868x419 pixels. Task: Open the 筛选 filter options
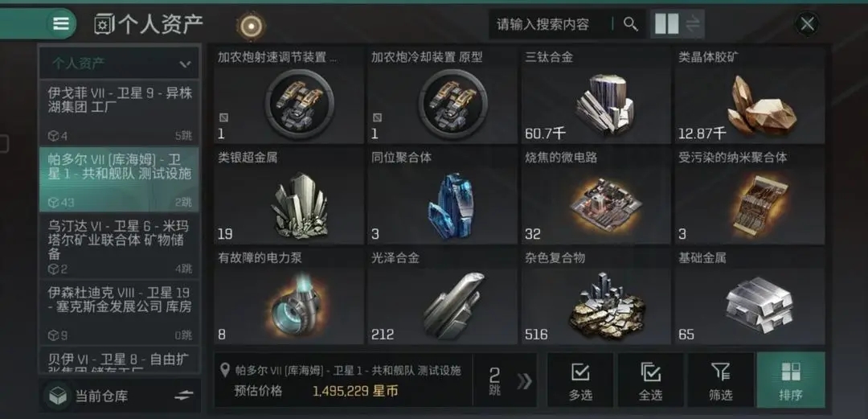pos(720,380)
